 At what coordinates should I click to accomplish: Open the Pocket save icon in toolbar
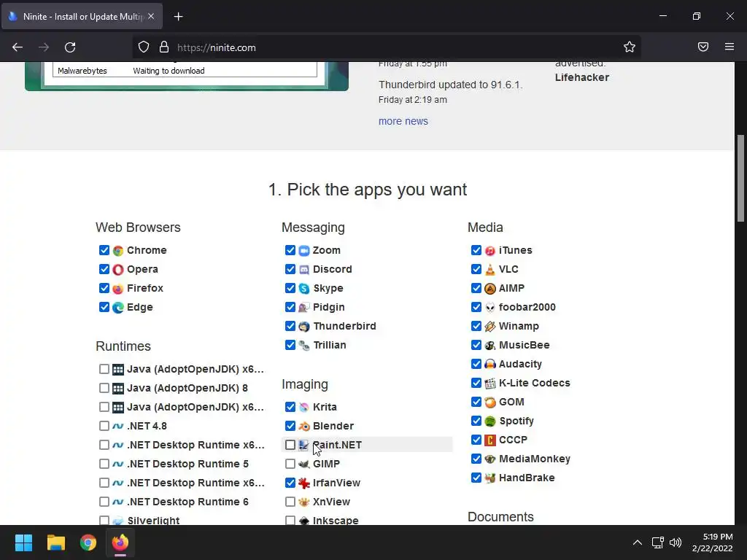click(x=703, y=47)
